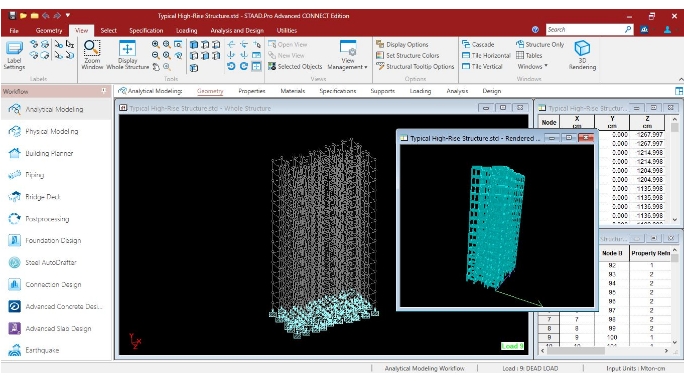Launch the 3D Rendering view

coord(582,55)
